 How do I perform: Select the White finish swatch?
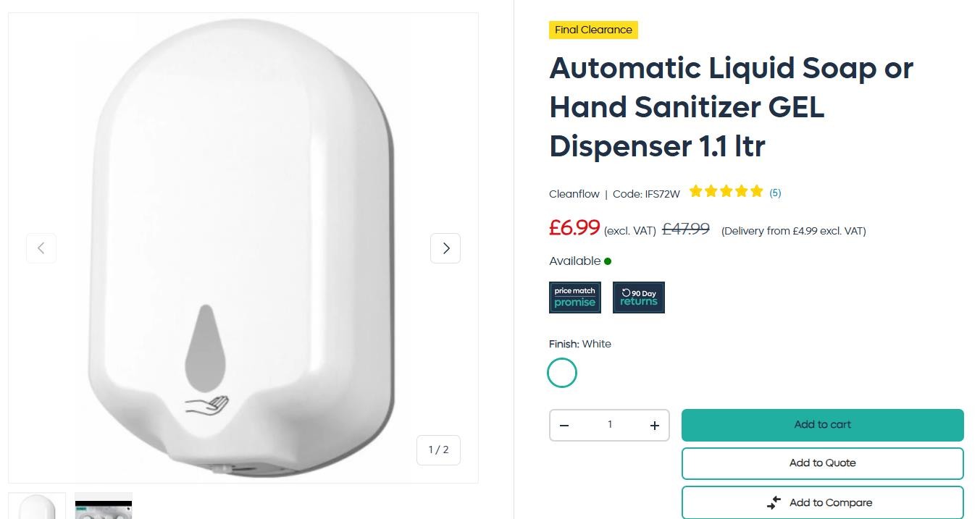[562, 374]
